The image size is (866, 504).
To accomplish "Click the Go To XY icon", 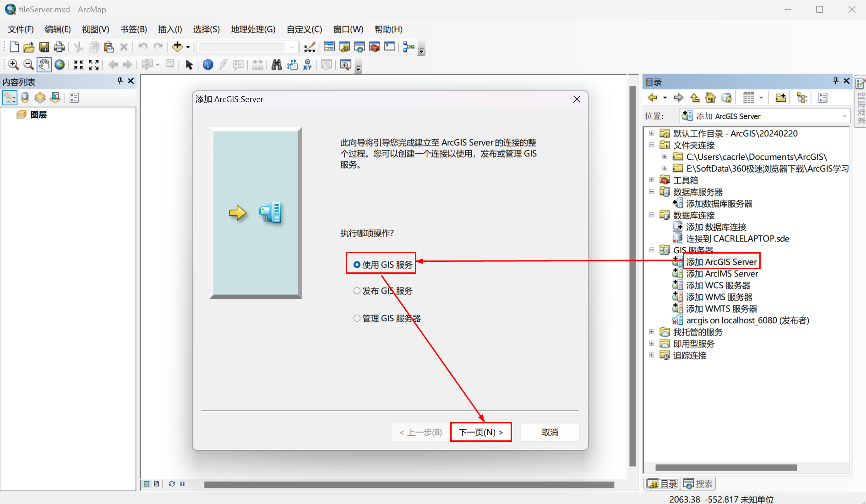I will point(307,65).
